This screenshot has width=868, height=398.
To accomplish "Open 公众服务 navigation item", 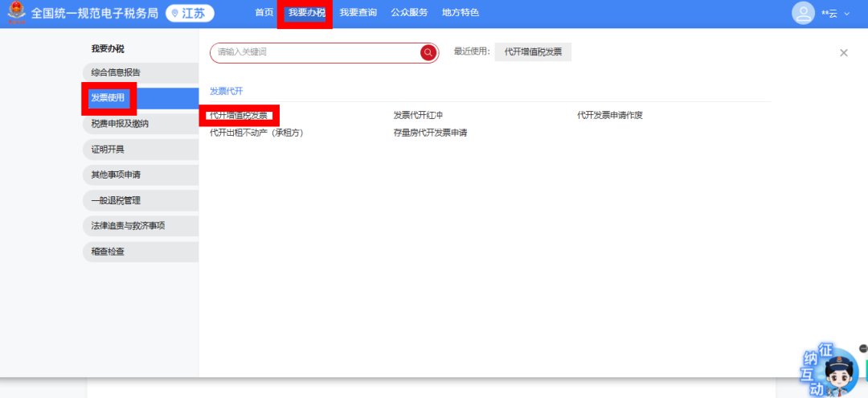I will click(409, 13).
